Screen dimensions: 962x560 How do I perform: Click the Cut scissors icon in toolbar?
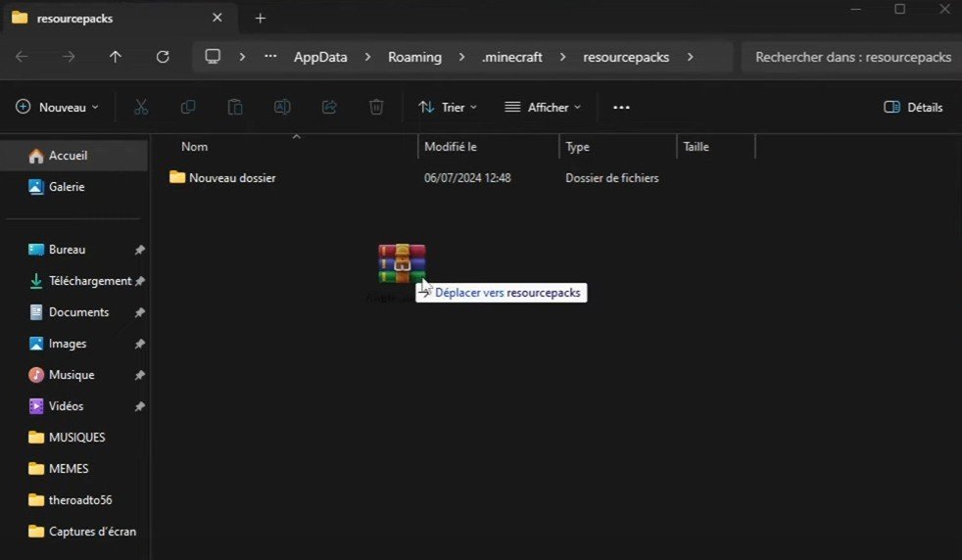pos(141,107)
